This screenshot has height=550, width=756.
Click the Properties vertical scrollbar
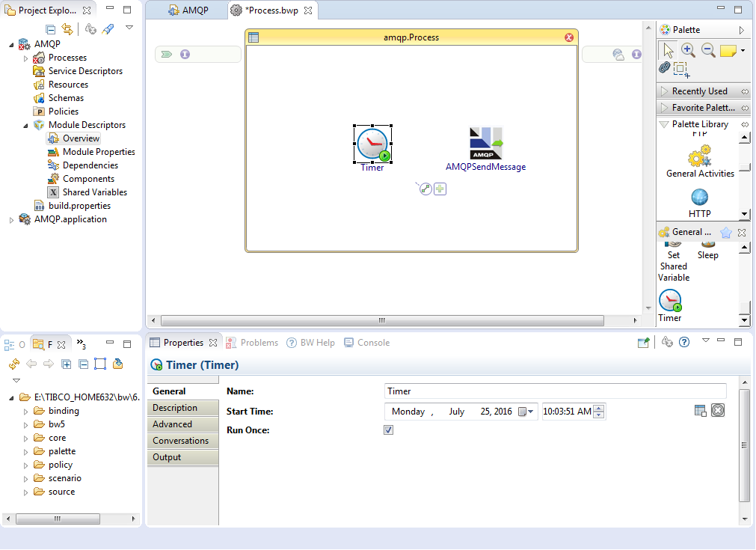click(745, 444)
